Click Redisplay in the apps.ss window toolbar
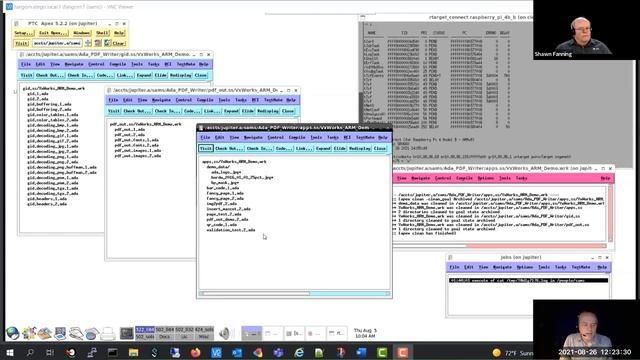The height and width of the screenshot is (360, 640). coord(360,149)
